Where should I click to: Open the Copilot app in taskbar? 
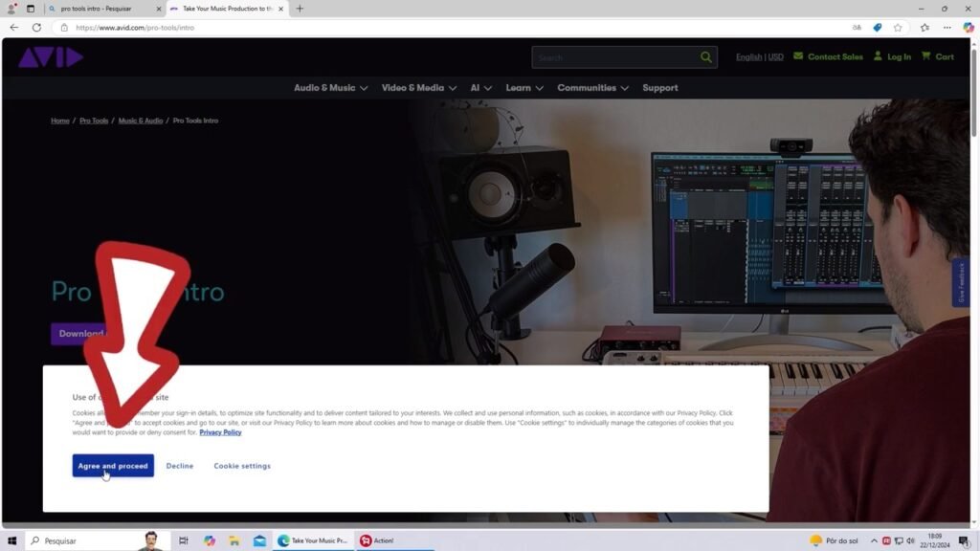(210, 540)
